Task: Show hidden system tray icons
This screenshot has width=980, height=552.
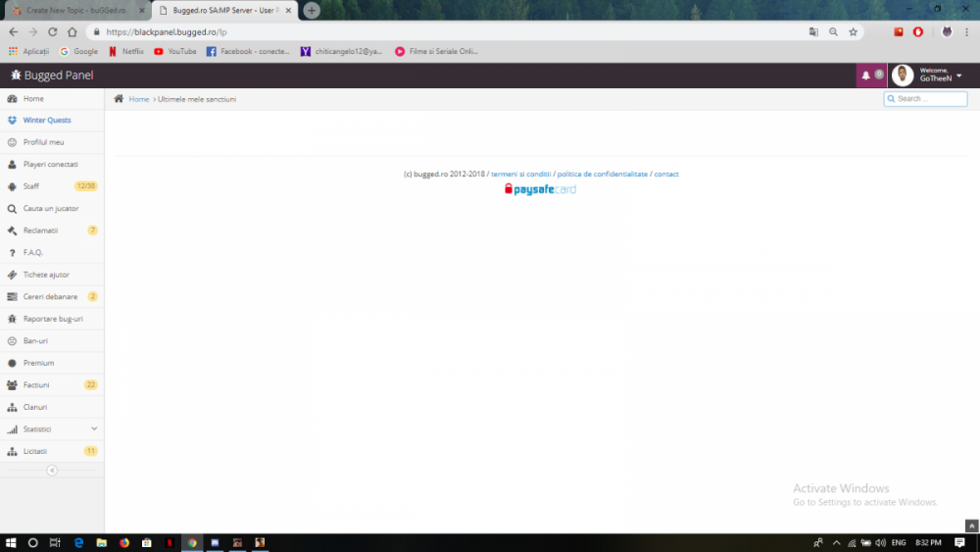Action: 836,542
